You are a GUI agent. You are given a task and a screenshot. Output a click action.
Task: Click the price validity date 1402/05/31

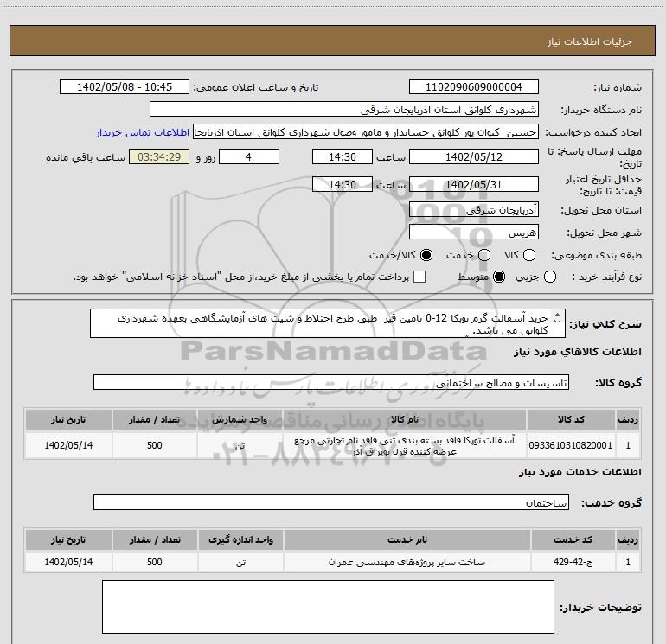[474, 184]
